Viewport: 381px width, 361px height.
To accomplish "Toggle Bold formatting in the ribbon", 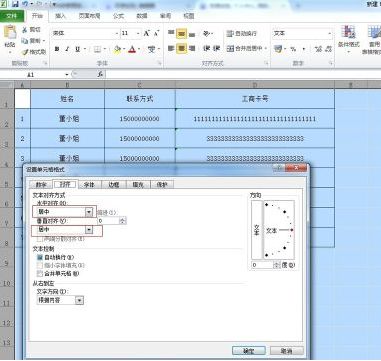I will click(x=57, y=49).
